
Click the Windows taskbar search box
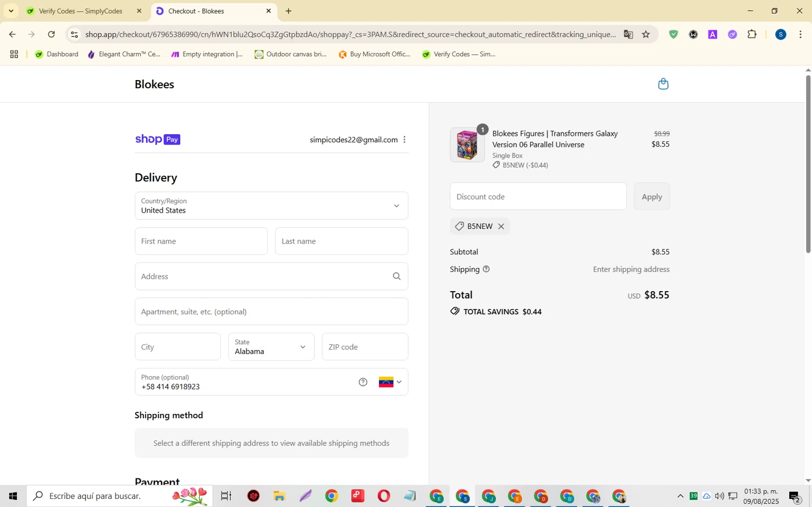[120, 496]
